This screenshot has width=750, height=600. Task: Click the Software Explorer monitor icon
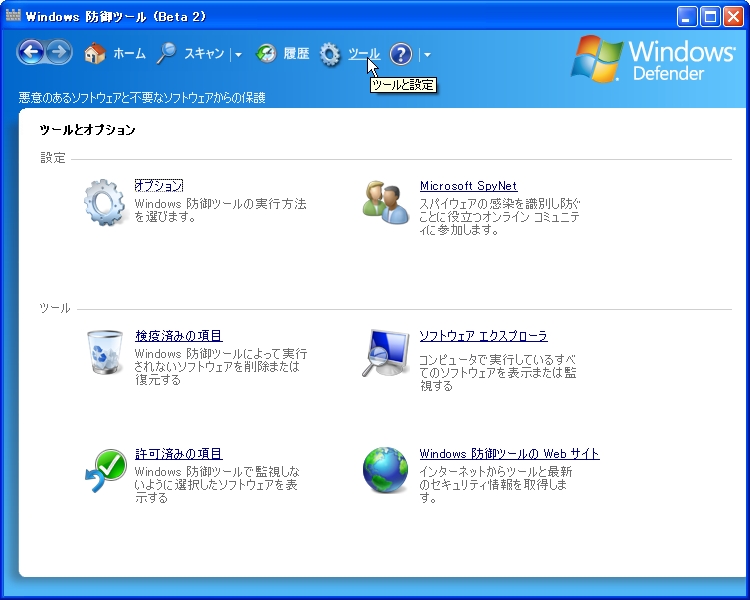coord(386,353)
